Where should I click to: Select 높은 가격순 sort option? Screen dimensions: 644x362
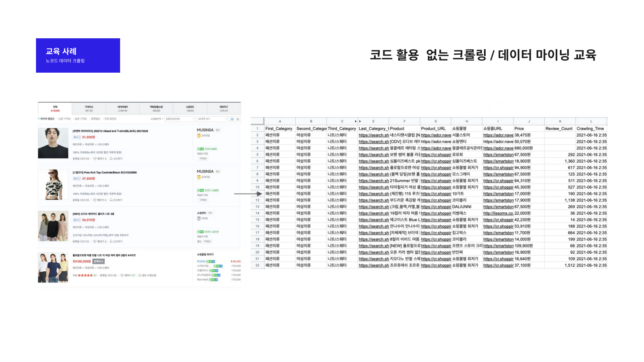coord(80,119)
